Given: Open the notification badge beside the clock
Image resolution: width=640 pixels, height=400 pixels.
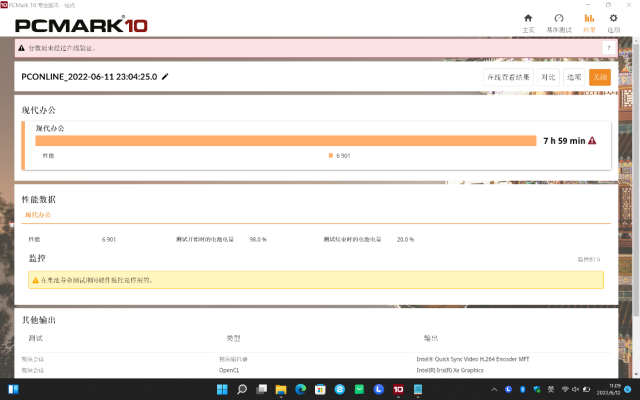Looking at the screenshot, I should pos(628,389).
